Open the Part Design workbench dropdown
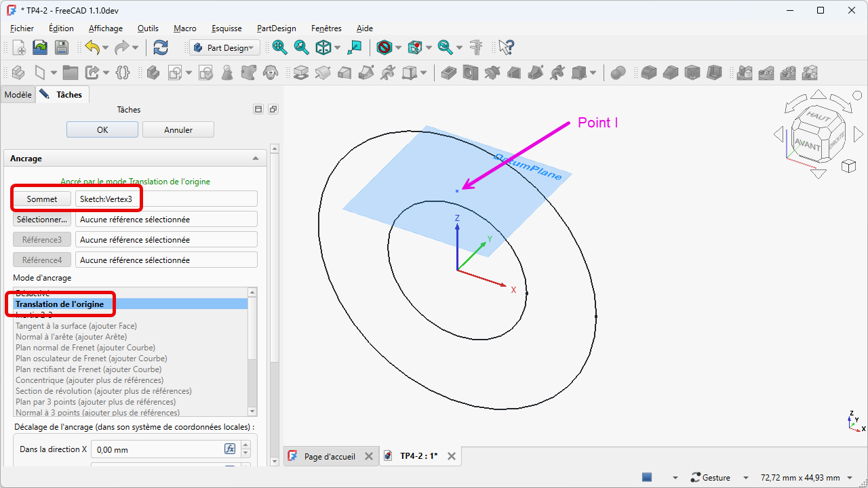The height and width of the screenshot is (488, 868). pyautogui.click(x=224, y=47)
